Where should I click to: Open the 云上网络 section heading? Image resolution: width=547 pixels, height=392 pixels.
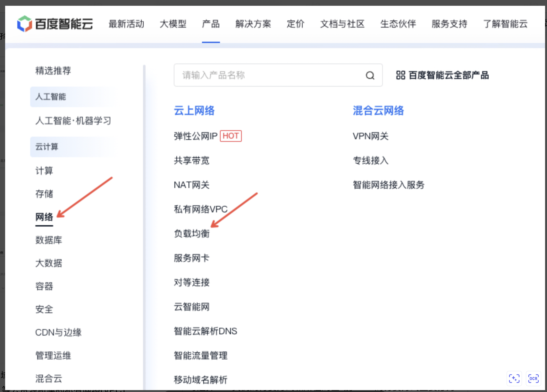click(194, 111)
